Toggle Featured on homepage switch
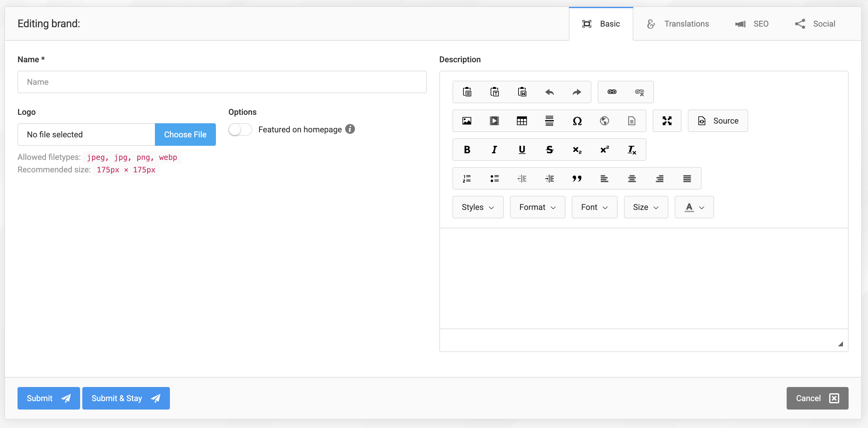This screenshot has height=428, width=868. 240,130
